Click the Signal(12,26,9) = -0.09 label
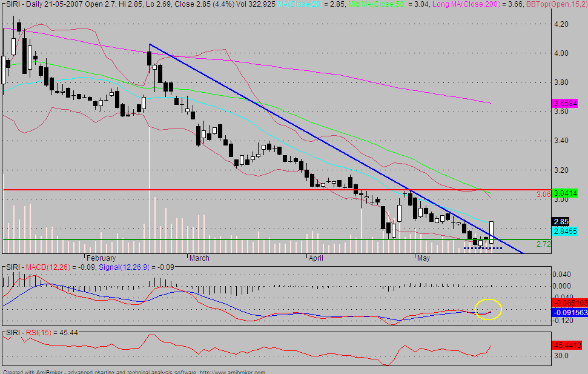 [x=136, y=267]
